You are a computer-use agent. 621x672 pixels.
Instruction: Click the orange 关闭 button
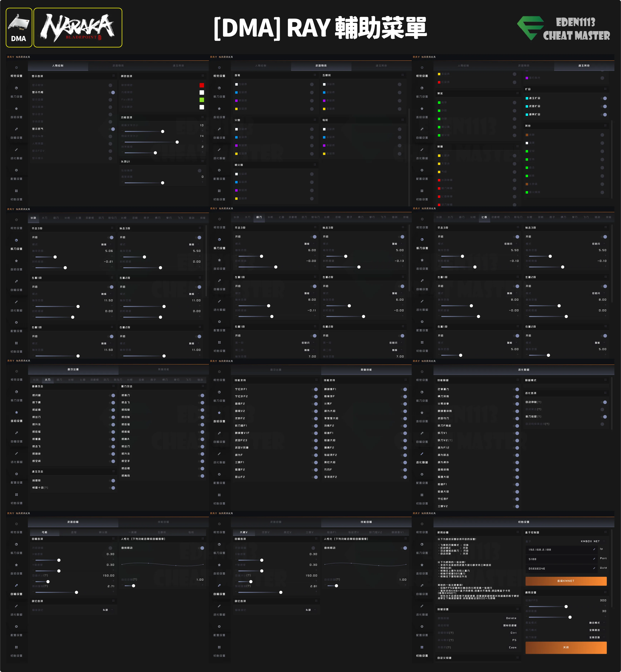click(566, 648)
